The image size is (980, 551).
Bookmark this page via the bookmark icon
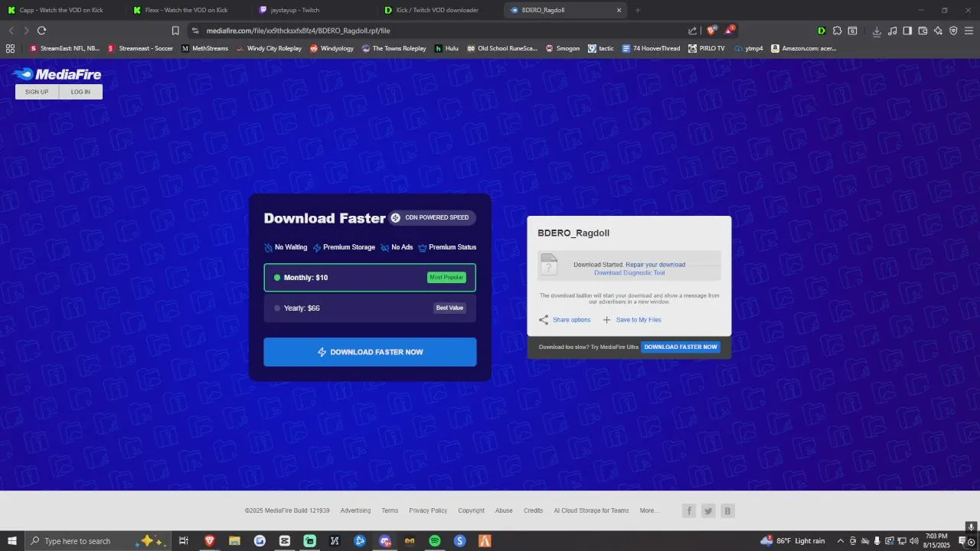[x=175, y=31]
